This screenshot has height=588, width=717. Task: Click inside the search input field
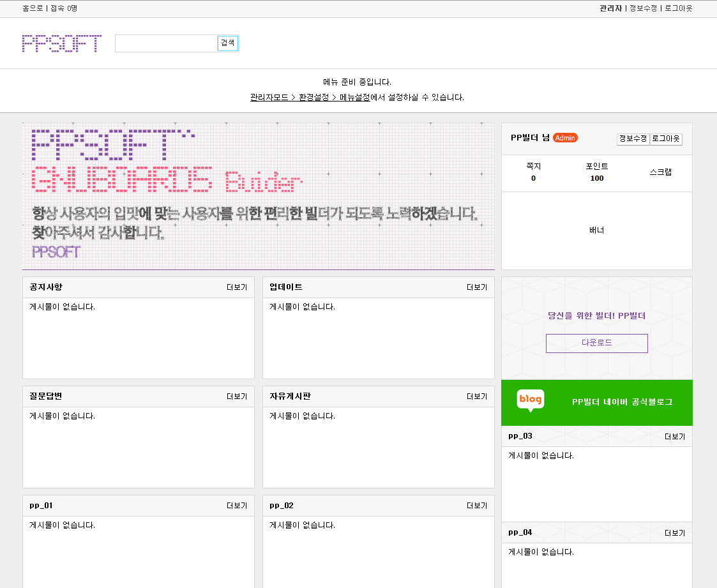[165, 43]
